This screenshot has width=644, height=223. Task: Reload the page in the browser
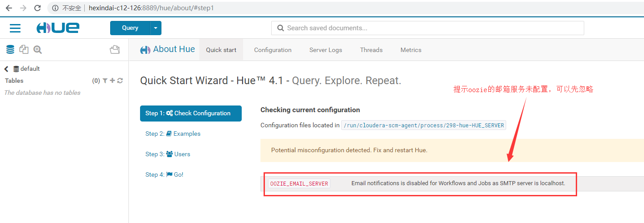(37, 8)
